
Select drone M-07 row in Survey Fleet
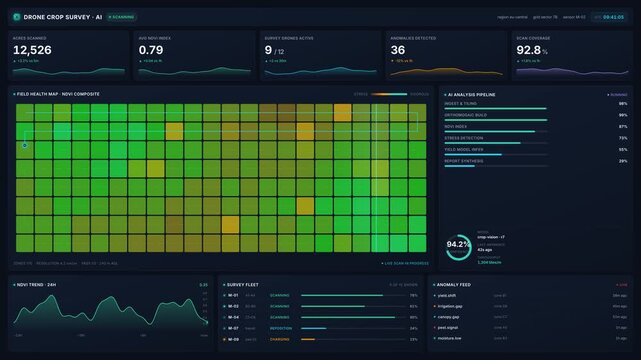320,328
